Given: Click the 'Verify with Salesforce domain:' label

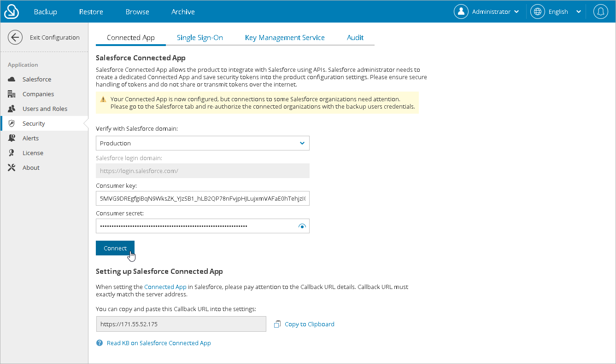Looking at the screenshot, I should tap(137, 129).
